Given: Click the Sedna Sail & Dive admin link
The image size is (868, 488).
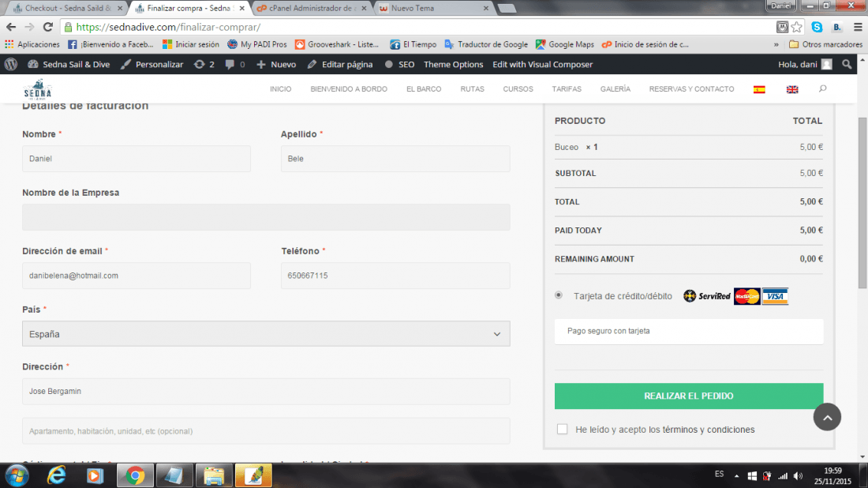Looking at the screenshot, I should [69, 64].
